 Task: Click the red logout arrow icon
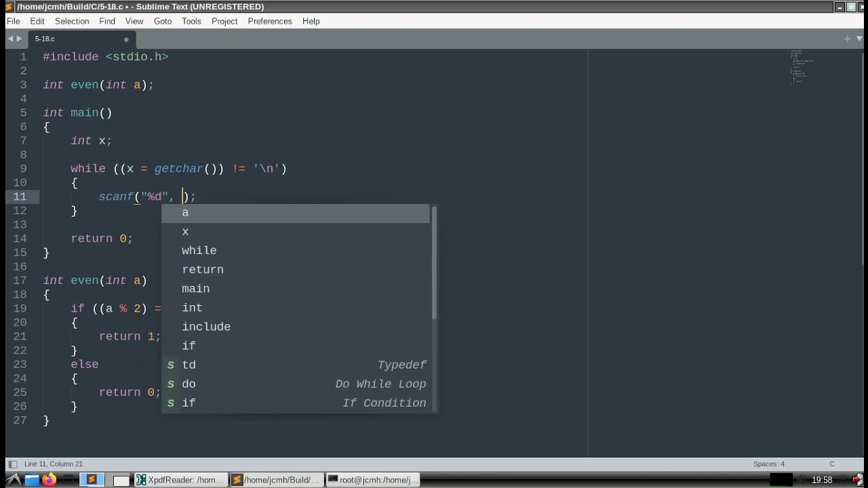(x=858, y=480)
